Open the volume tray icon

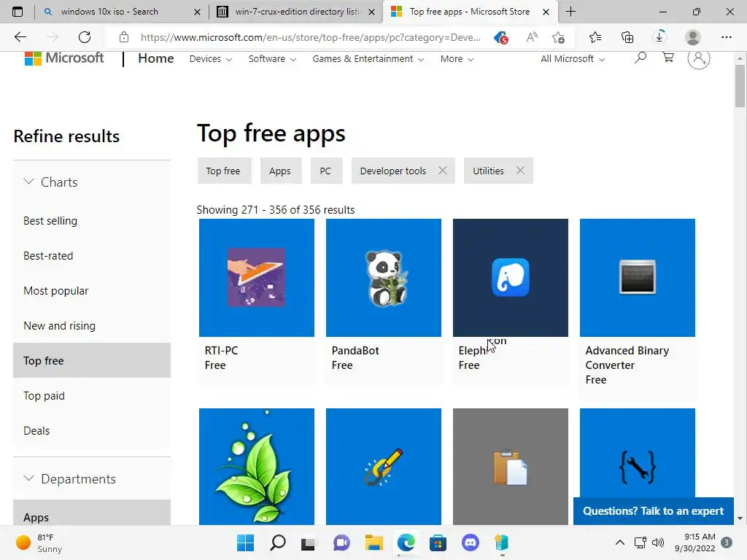coord(658,542)
